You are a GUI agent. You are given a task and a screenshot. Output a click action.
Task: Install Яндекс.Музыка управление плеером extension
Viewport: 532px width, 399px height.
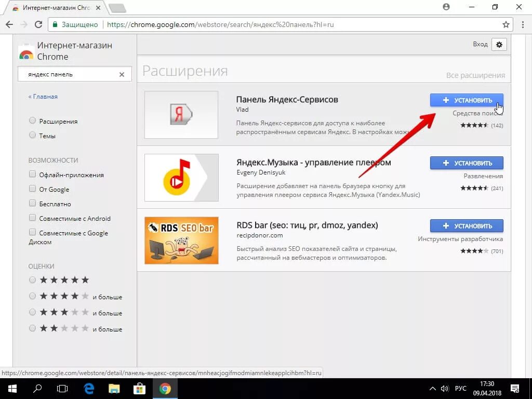[467, 163]
